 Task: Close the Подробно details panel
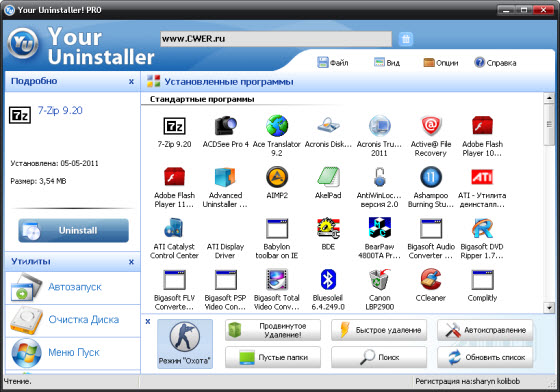tap(131, 81)
